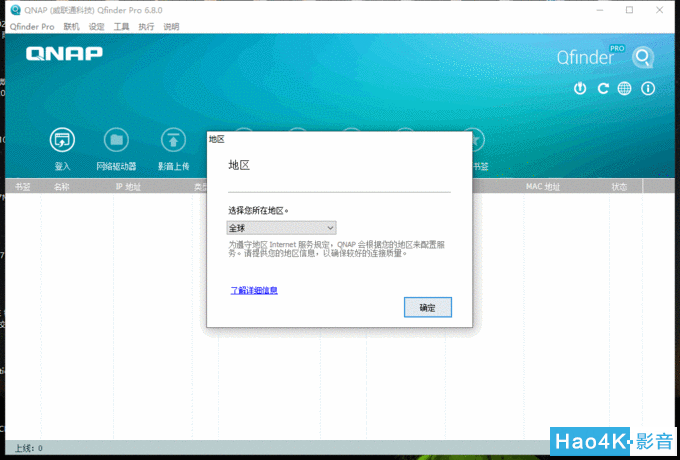Click the 上线: 0 status text
Screen dimensions: 680x460
(29, 448)
